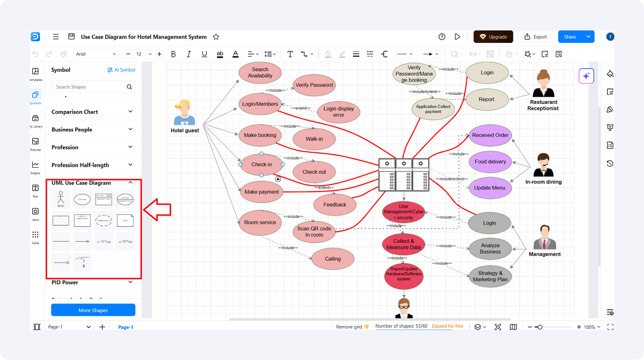This screenshot has width=644, height=360.
Task: Open text alignment dropdown
Action: pos(253,54)
